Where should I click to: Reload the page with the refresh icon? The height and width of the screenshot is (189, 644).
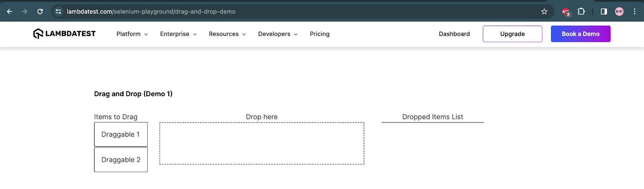pos(40,12)
